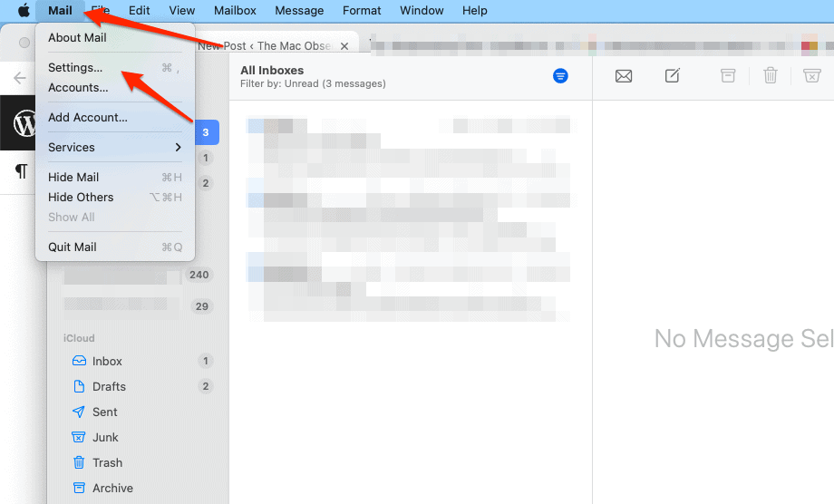Open the iCloud Sent folder
Image resolution: width=834 pixels, height=504 pixels.
point(105,412)
